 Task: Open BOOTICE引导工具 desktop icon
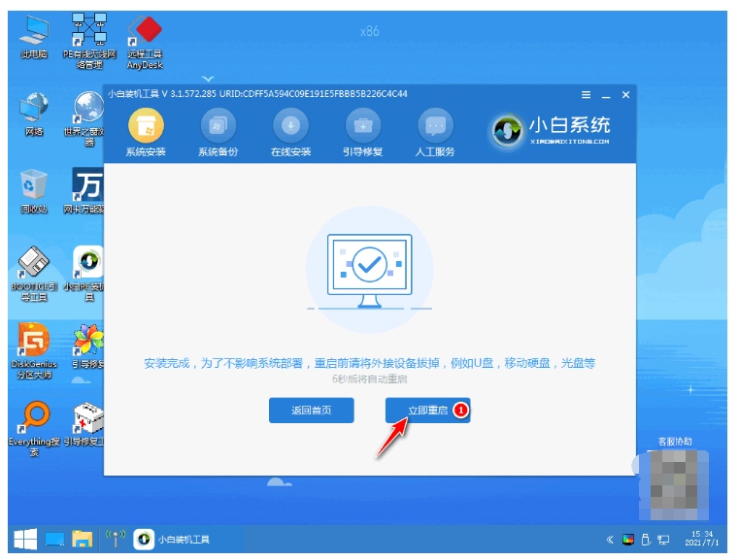(34, 274)
